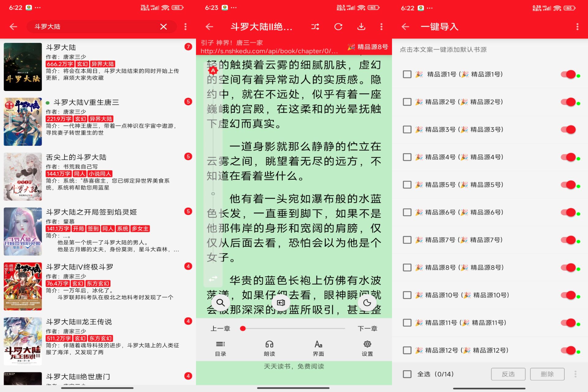Tap refresh chapter icon
588x392 pixels.
pos(338,27)
